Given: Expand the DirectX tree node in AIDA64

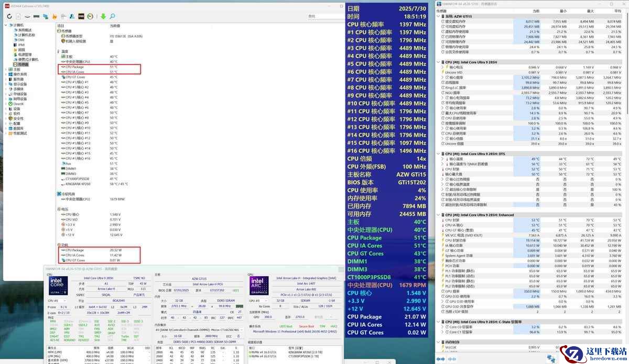Looking at the screenshot, I should point(6,104).
